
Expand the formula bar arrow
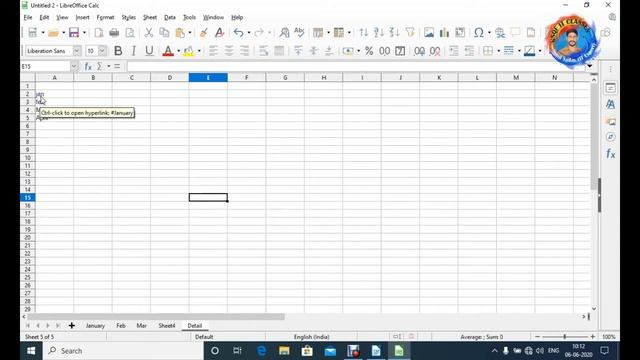[589, 66]
